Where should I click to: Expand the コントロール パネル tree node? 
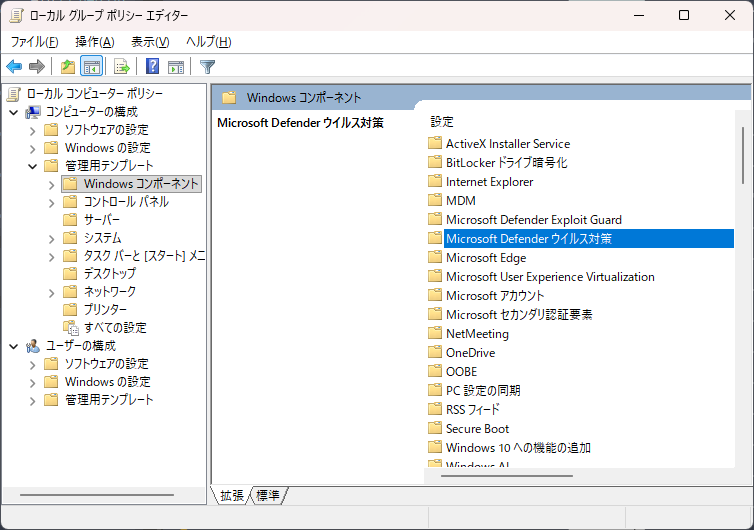pos(51,202)
